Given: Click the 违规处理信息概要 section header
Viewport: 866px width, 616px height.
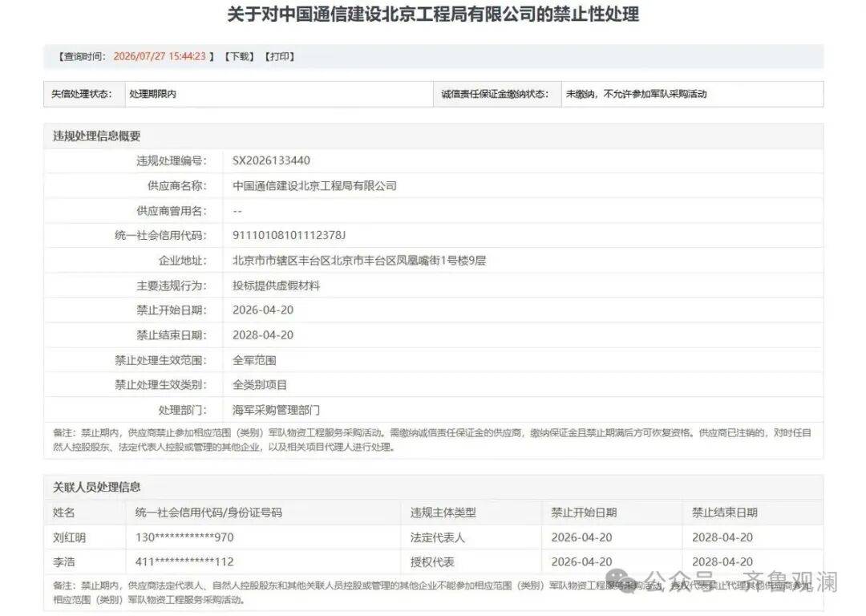Looking at the screenshot, I should [x=97, y=136].
